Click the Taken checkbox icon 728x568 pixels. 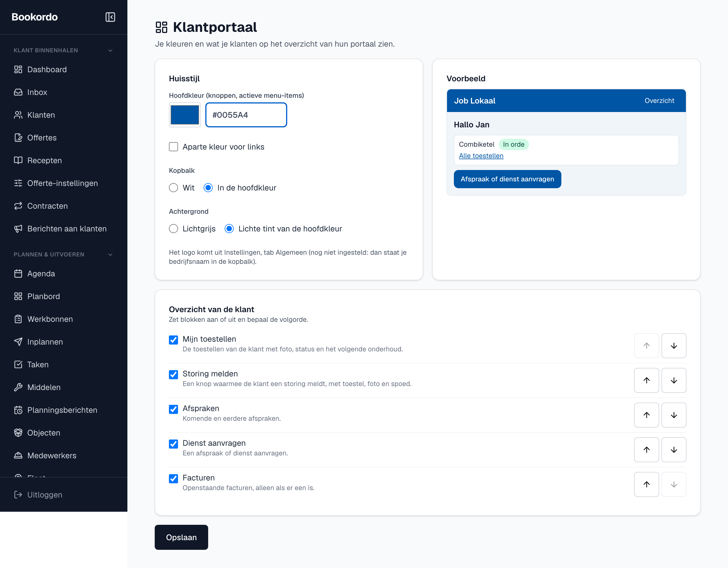[x=18, y=364]
